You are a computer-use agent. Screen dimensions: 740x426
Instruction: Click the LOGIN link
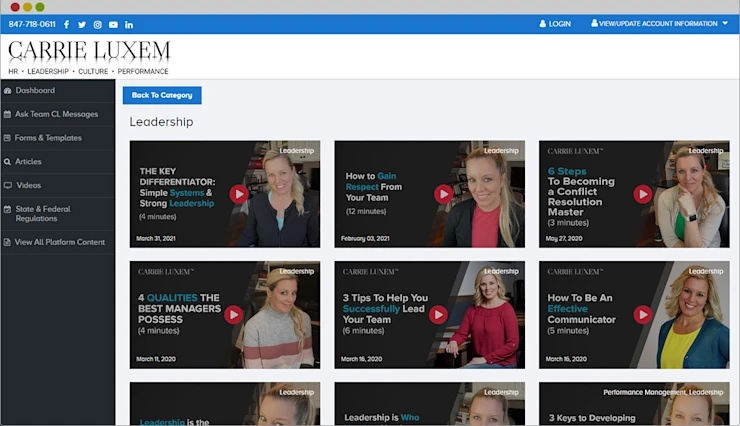(560, 24)
